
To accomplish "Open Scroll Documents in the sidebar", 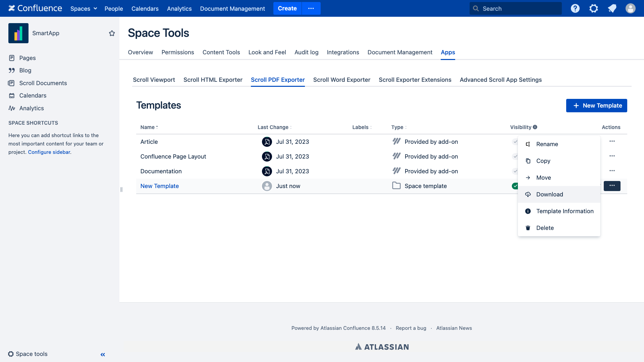I will [x=43, y=83].
